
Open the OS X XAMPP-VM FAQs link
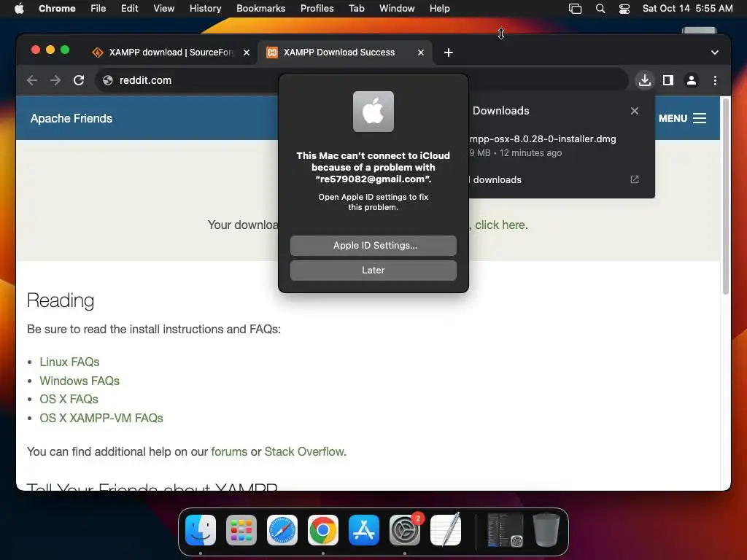pyautogui.click(x=101, y=418)
